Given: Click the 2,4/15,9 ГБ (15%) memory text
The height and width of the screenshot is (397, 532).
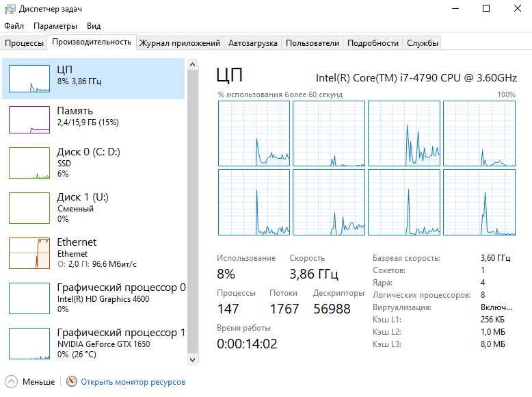Looking at the screenshot, I should click(88, 123).
